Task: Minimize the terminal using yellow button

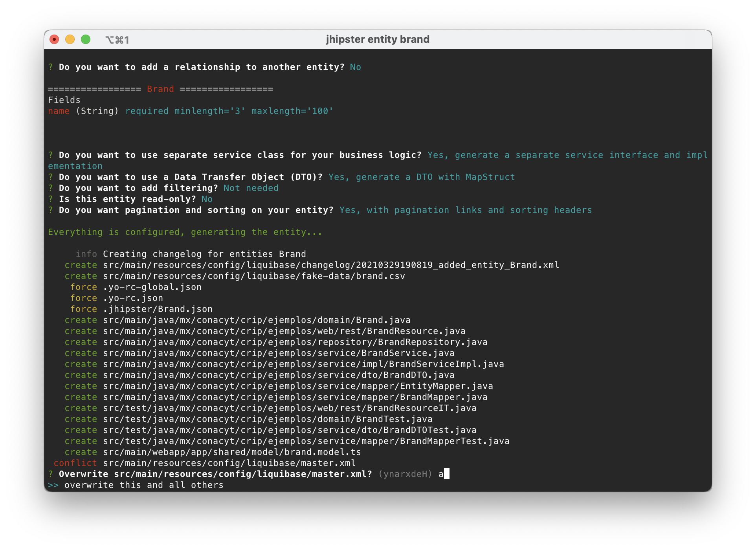Action: pyautogui.click(x=70, y=39)
